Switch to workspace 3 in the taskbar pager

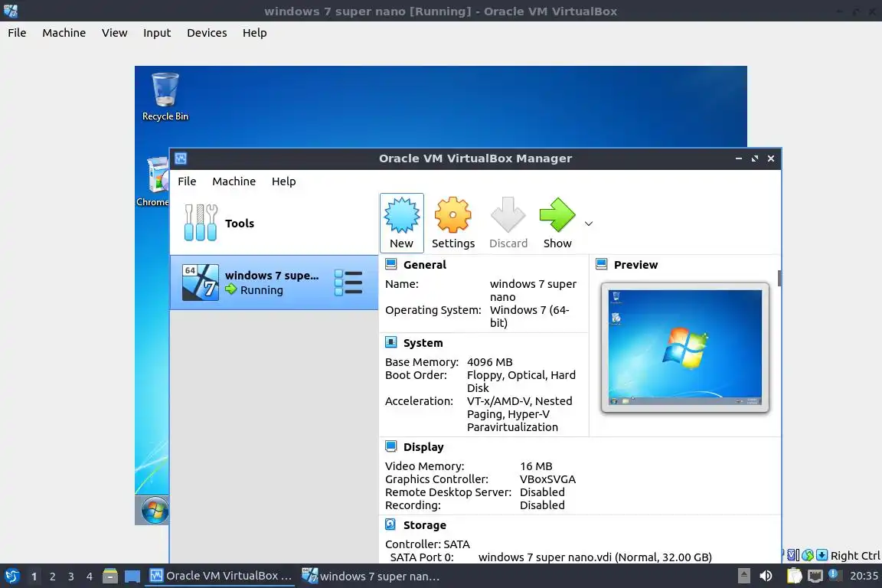tap(71, 577)
